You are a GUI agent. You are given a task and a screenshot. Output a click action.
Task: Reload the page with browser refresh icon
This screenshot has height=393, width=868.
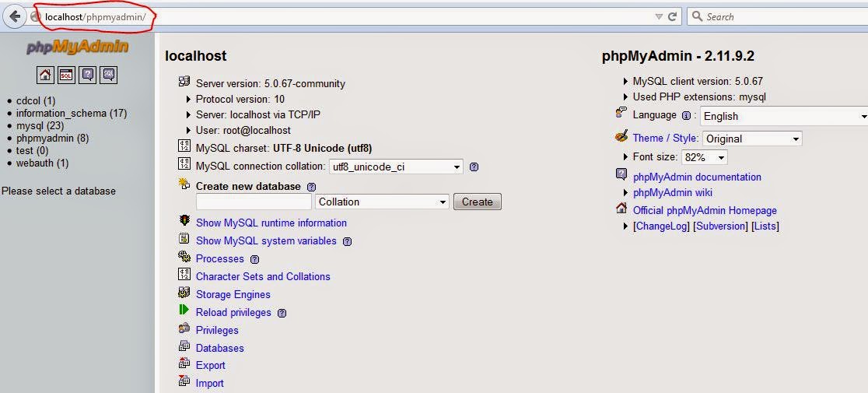click(x=672, y=16)
